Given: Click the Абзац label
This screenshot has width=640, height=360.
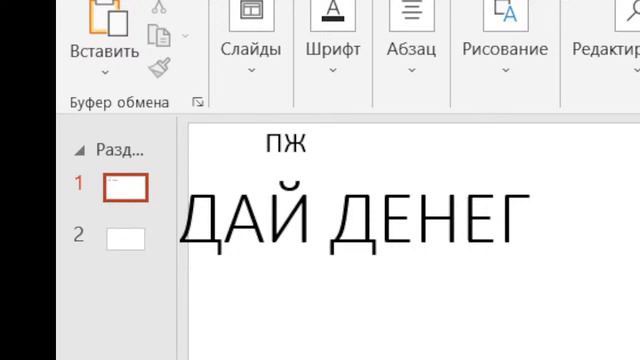Looking at the screenshot, I should point(411,49).
